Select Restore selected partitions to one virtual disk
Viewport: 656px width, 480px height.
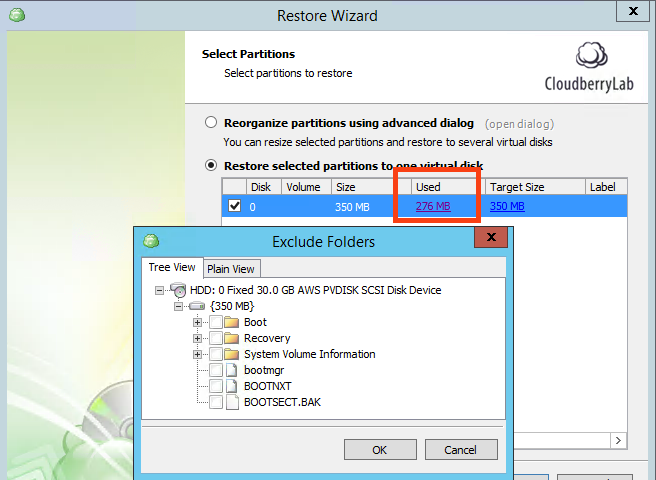tap(211, 165)
